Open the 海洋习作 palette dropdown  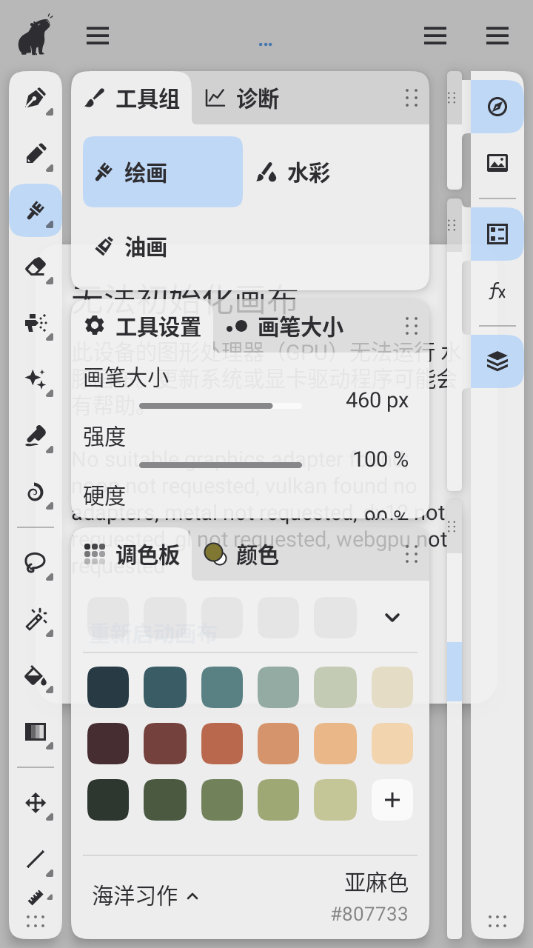pos(145,895)
